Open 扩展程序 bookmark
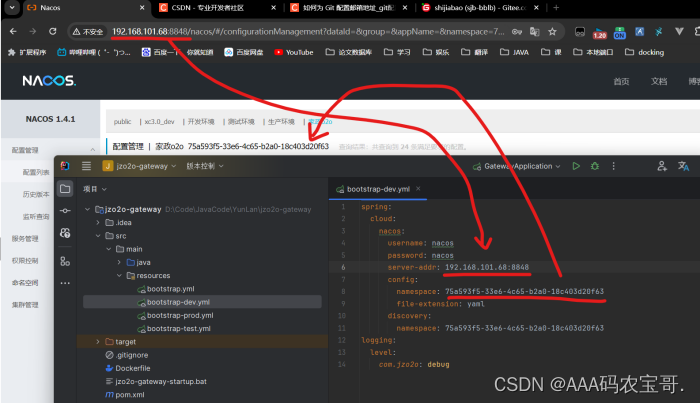 click(27, 52)
